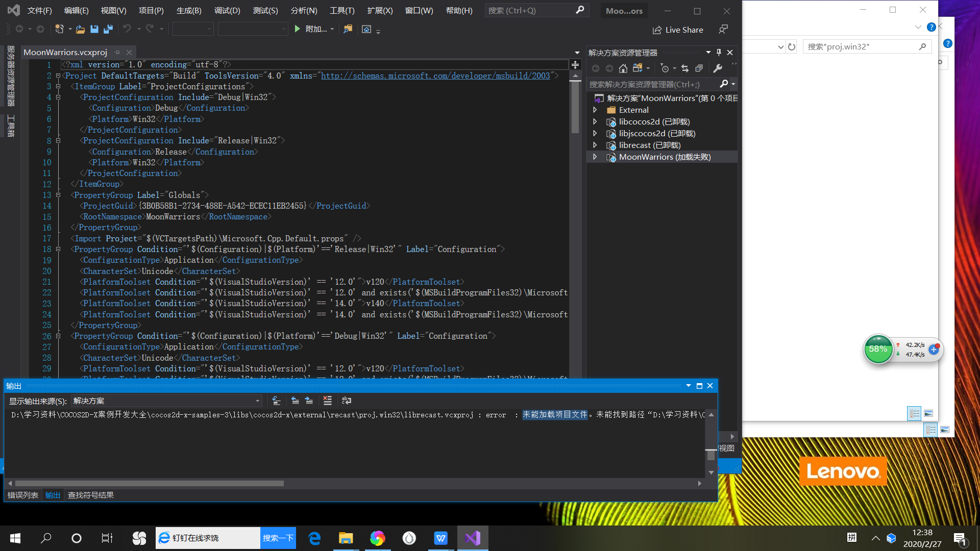Image resolution: width=980 pixels, height=551 pixels.
Task: Expand the libcocos2d project node
Action: coord(595,121)
